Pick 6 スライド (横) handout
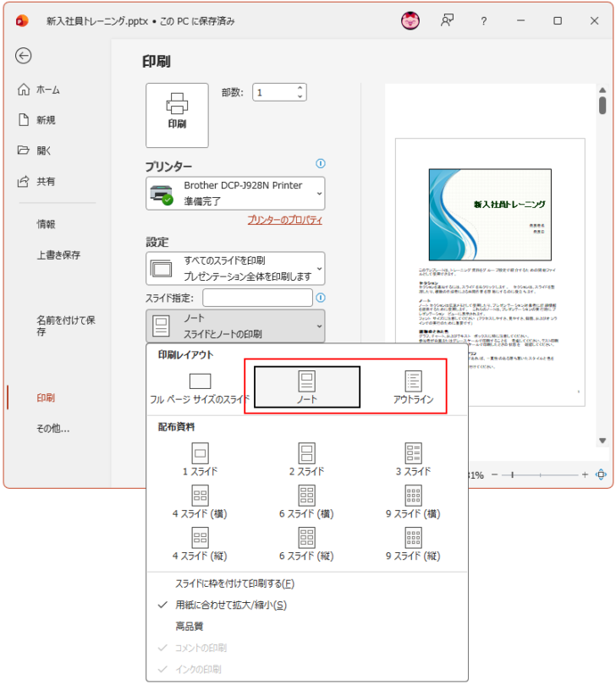Screen dimensions: 616x685 click(306, 502)
